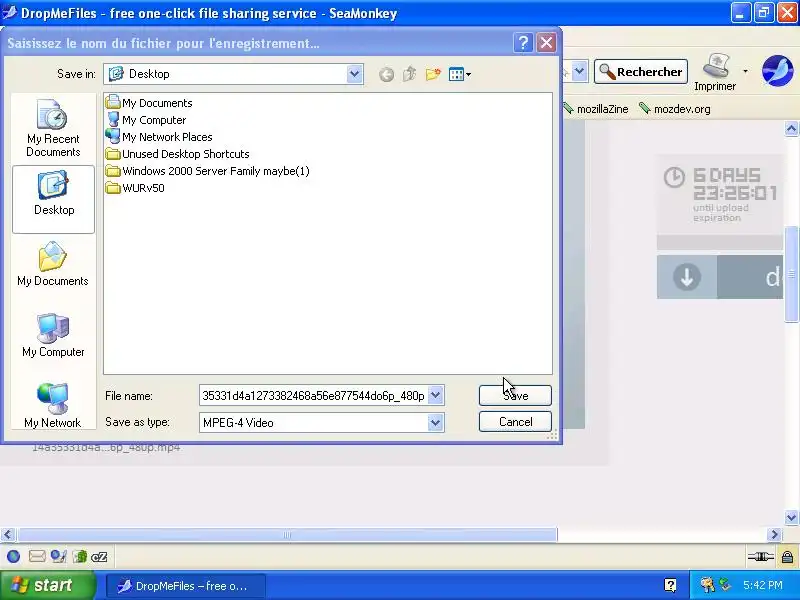This screenshot has height=600, width=800.
Task: Click the help question mark tray icon
Action: 670,586
